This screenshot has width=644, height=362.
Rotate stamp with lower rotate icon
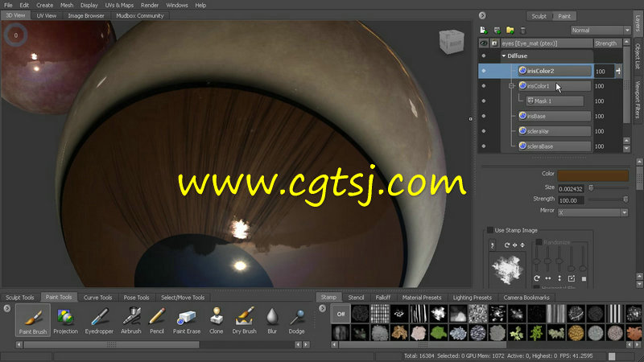pos(537,278)
